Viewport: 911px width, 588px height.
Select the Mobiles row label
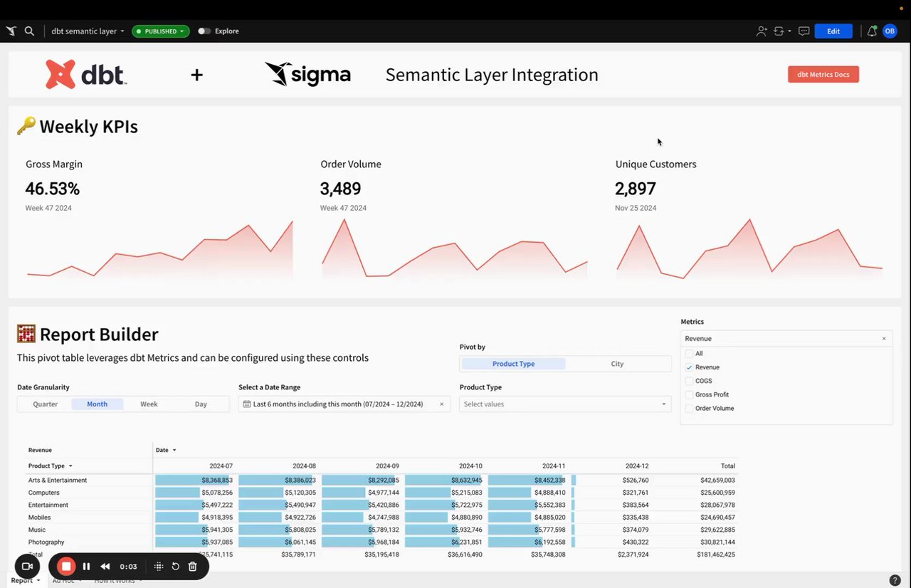coord(40,518)
